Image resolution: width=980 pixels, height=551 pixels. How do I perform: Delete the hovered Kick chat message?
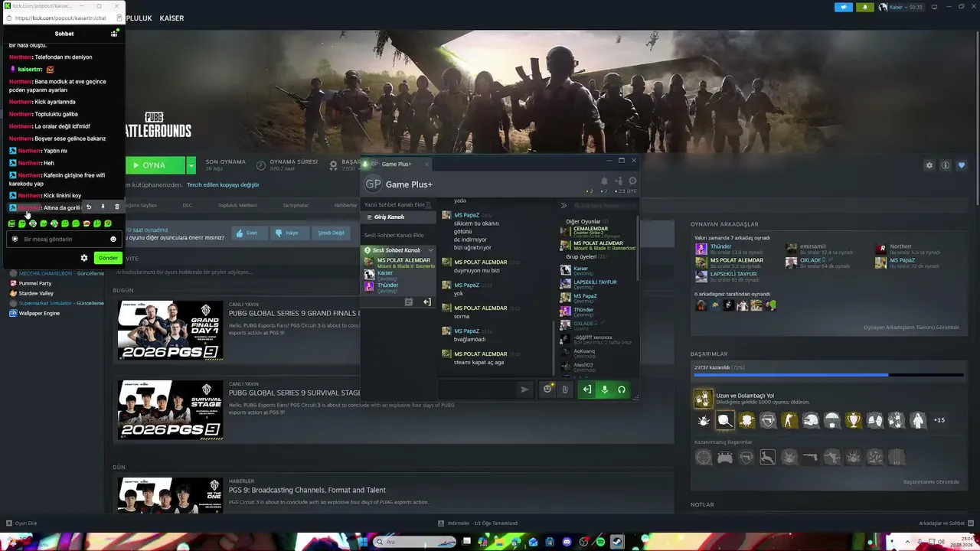(116, 207)
